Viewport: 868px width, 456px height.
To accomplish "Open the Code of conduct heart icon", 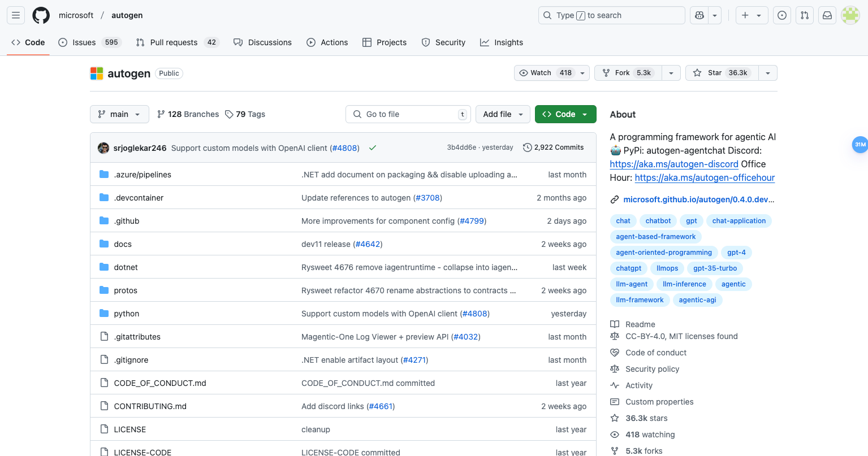I will [x=615, y=353].
